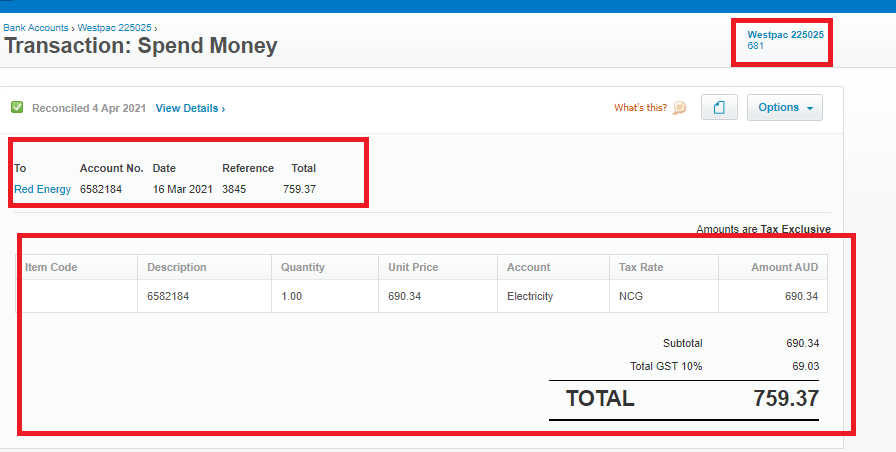This screenshot has width=896, height=452.
Task: Click the speech bubble help icon
Action: (x=679, y=107)
